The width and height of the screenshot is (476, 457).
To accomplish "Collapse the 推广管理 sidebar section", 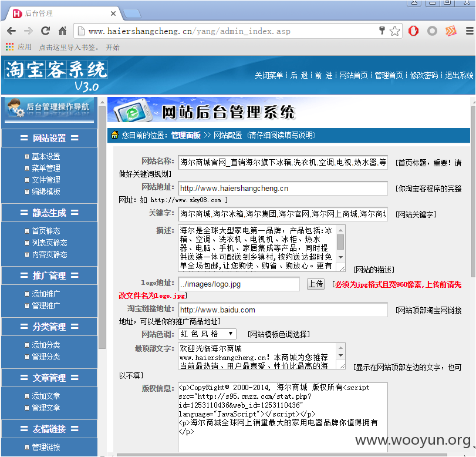I will (x=49, y=275).
